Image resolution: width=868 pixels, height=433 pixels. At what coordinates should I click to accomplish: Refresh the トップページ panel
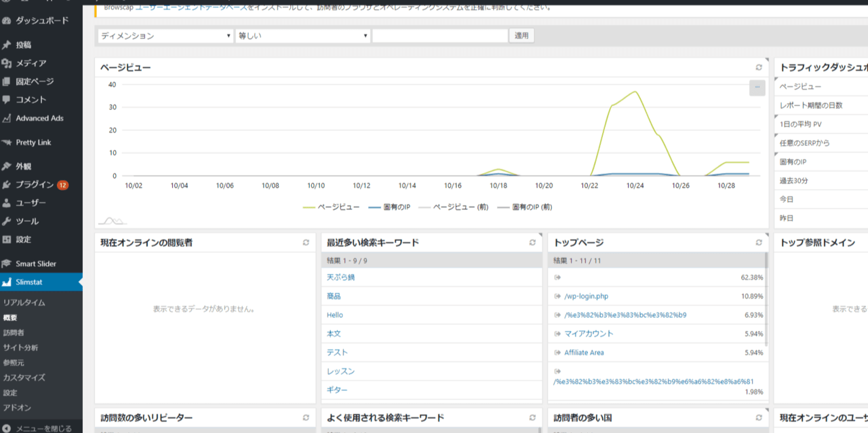759,242
